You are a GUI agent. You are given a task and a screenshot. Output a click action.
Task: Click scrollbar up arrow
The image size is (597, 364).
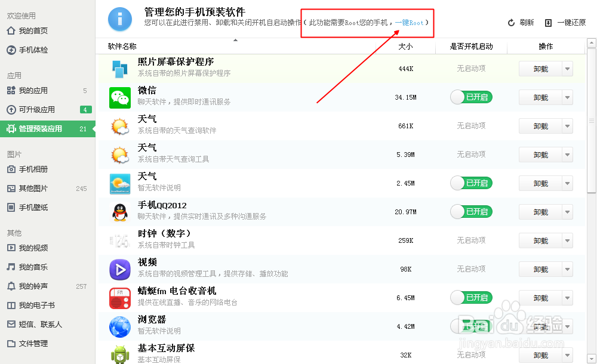tap(591, 42)
